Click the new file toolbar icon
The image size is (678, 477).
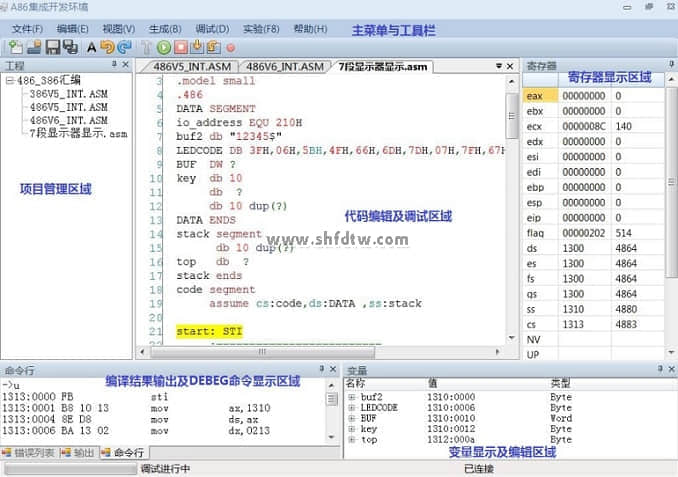point(17,47)
